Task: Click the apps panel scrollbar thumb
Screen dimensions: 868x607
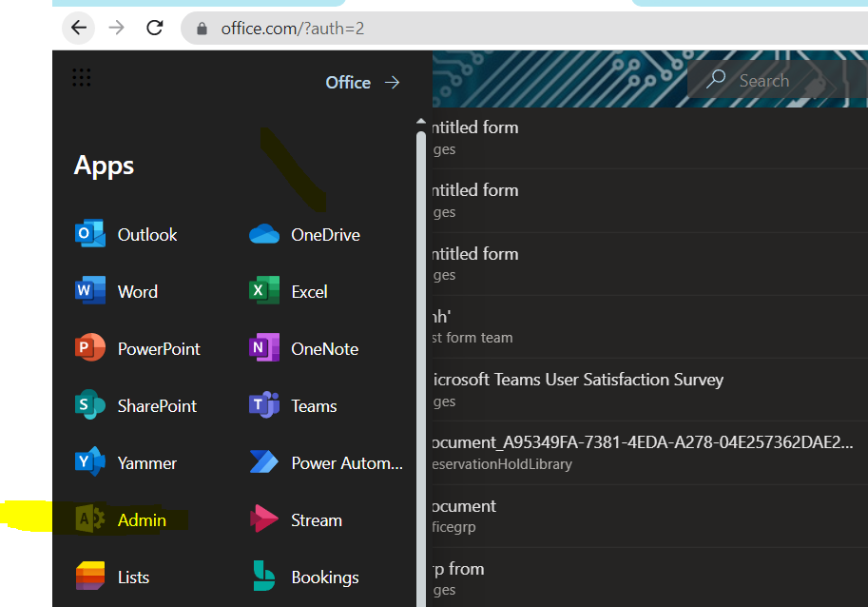Action: point(421,368)
